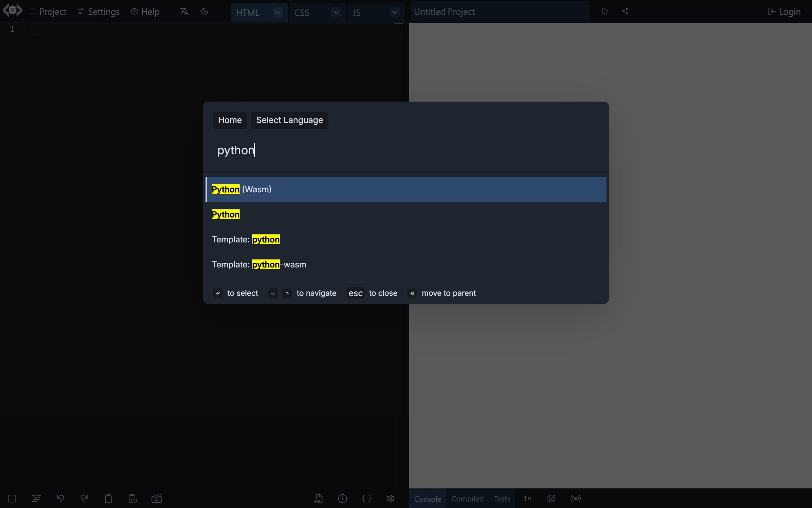Screen dimensions: 812x508
Task: Toggle the settings gear icon
Action: pyautogui.click(x=390, y=498)
